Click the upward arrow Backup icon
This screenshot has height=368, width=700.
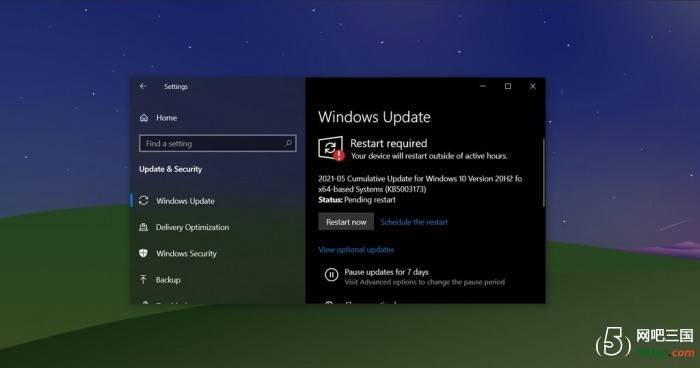pyautogui.click(x=143, y=280)
